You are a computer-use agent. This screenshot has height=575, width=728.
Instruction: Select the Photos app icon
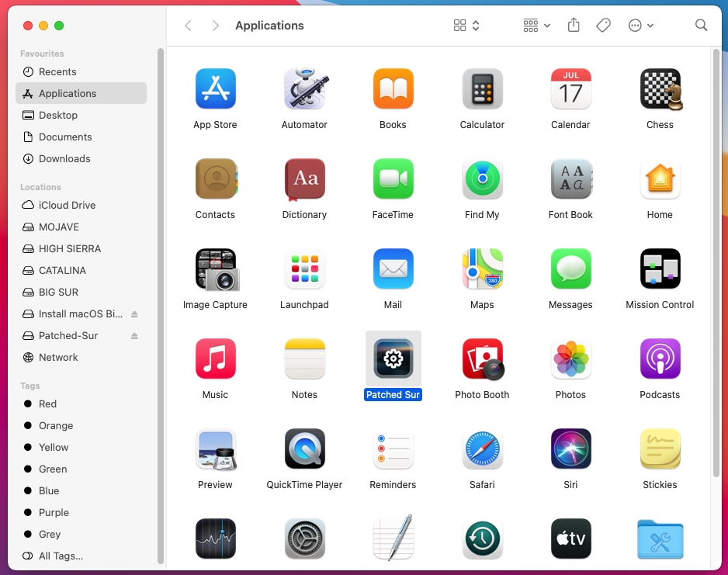pos(570,359)
